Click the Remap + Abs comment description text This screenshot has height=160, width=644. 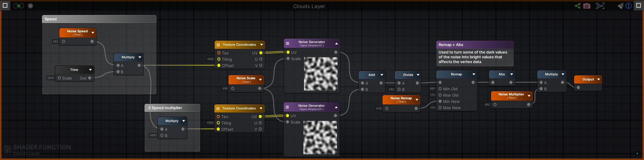pyautogui.click(x=473, y=57)
